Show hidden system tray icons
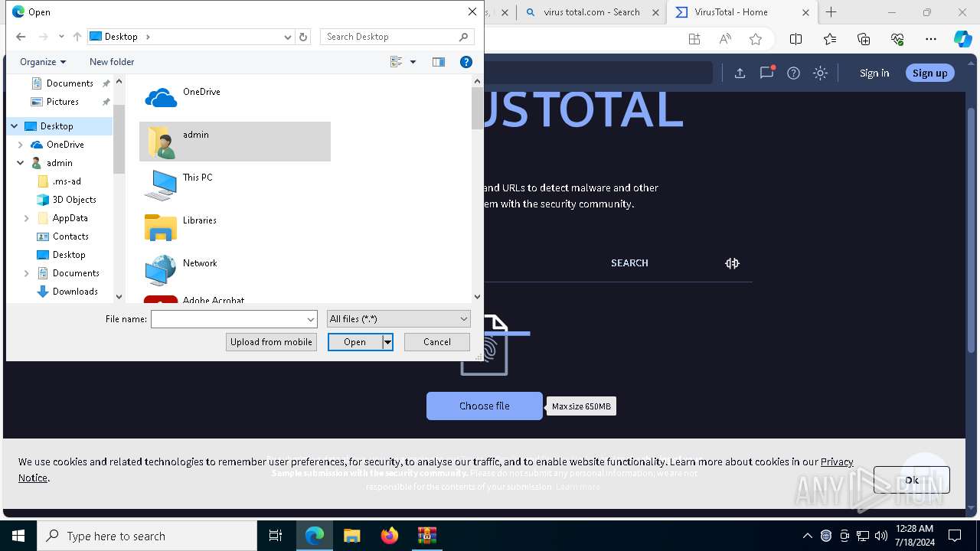The height and width of the screenshot is (551, 980). (807, 536)
